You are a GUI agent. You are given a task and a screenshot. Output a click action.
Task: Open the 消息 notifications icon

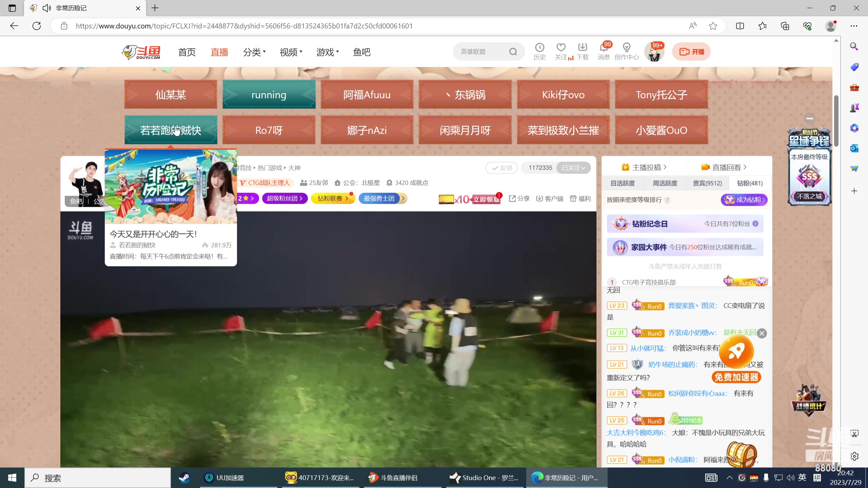(603, 52)
